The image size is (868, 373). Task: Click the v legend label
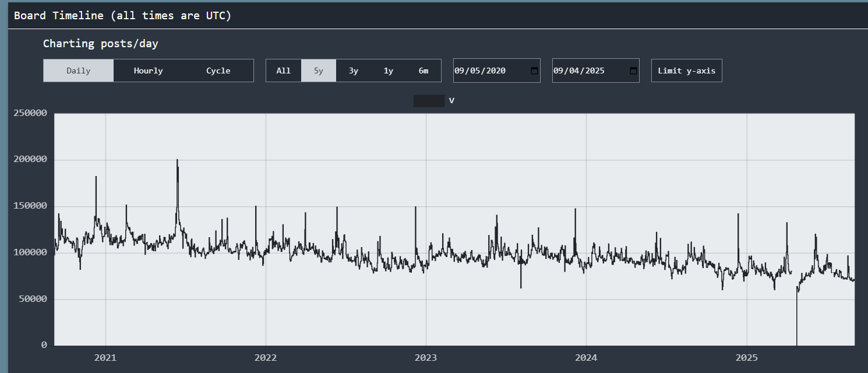(x=451, y=101)
